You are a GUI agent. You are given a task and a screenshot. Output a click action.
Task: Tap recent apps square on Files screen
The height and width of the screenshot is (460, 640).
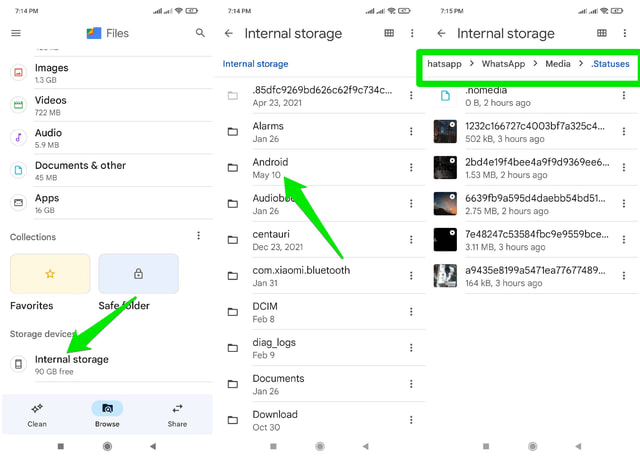61,447
